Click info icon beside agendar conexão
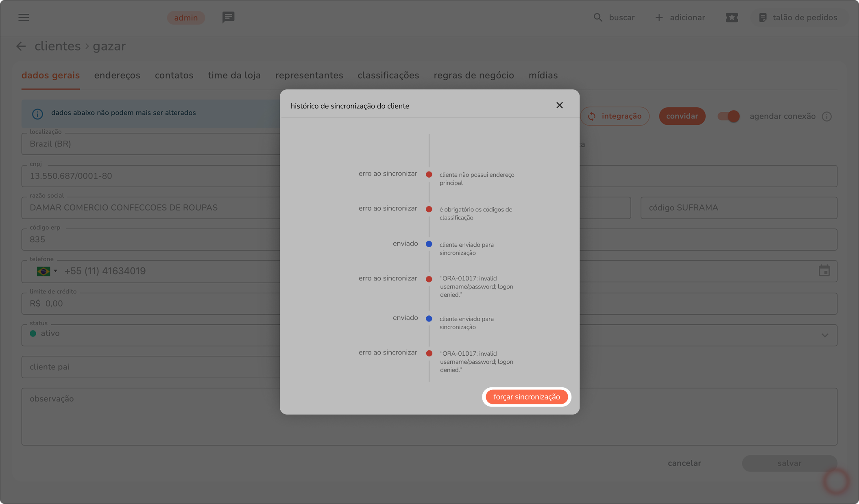Screen dimensions: 859x504 [x=826, y=117]
